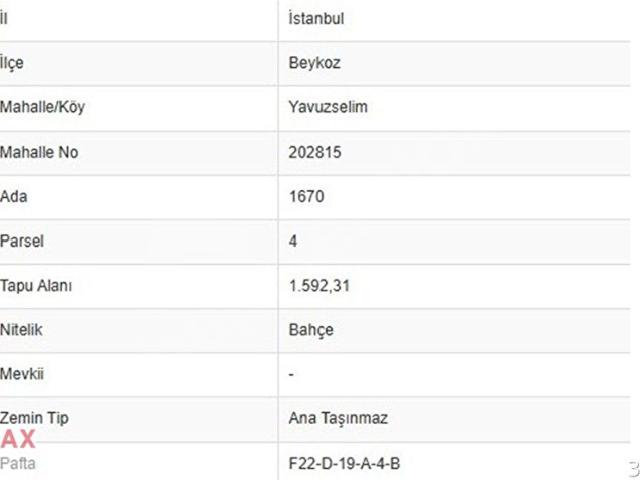Viewport: 640px width, 480px height.
Task: Click the Nitelik row label
Action: pyautogui.click(x=21, y=330)
